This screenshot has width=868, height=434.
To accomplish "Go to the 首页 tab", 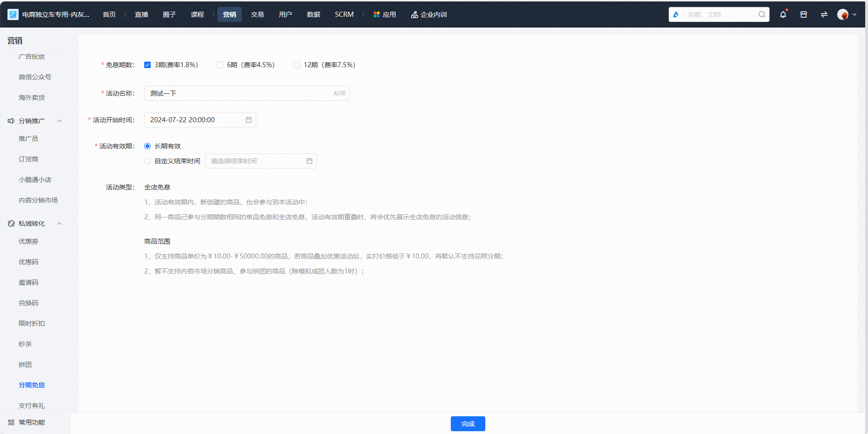I will 109,14.
